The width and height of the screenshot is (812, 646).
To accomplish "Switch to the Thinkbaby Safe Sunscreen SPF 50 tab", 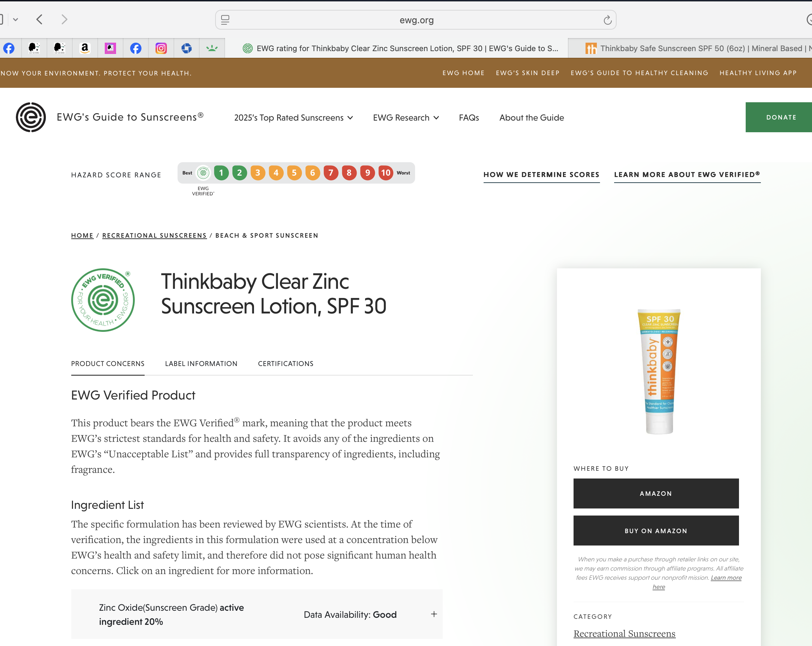I will (690, 48).
